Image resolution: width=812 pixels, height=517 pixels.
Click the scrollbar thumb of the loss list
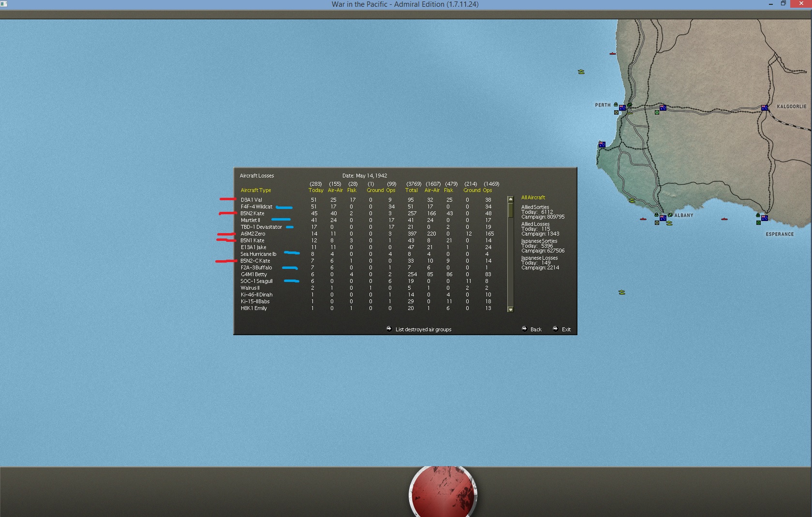[510, 209]
